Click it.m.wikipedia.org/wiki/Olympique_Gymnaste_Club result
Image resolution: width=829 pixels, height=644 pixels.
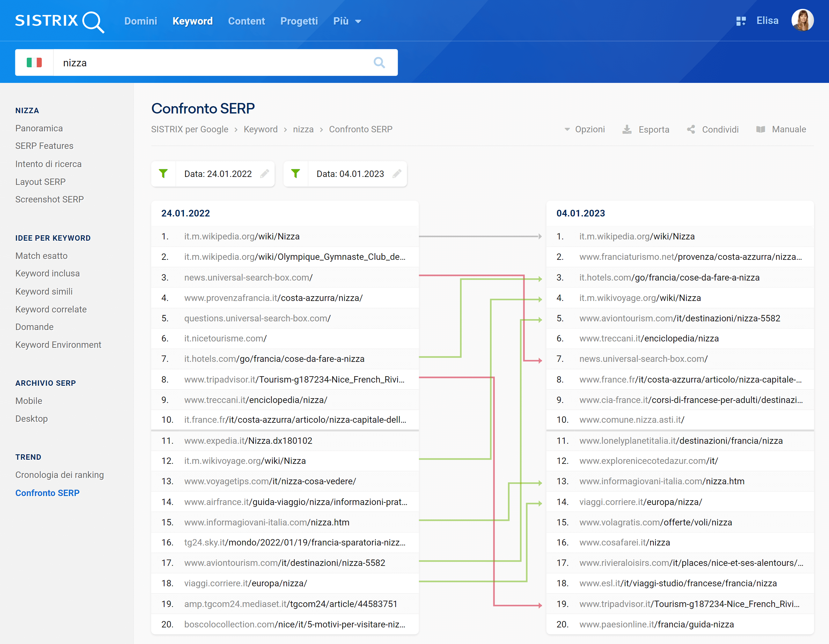click(x=295, y=257)
